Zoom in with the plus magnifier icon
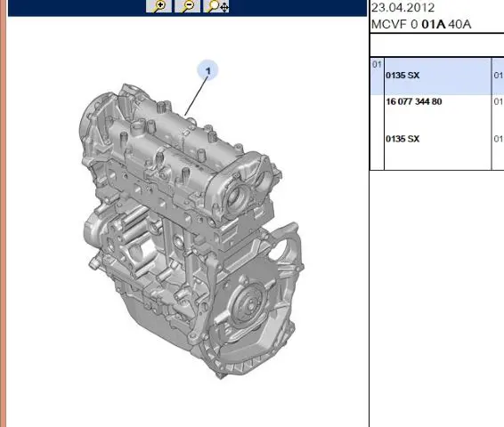The width and height of the screenshot is (504, 427). coord(159,6)
